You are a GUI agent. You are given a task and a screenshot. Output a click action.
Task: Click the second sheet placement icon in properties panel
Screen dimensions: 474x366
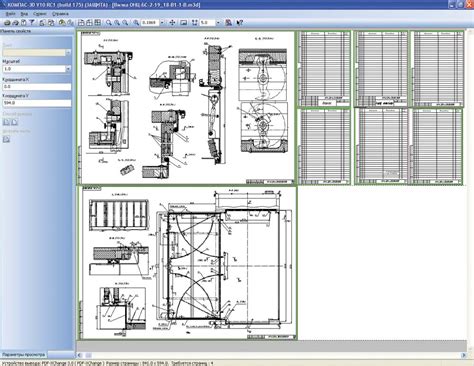[14, 122]
